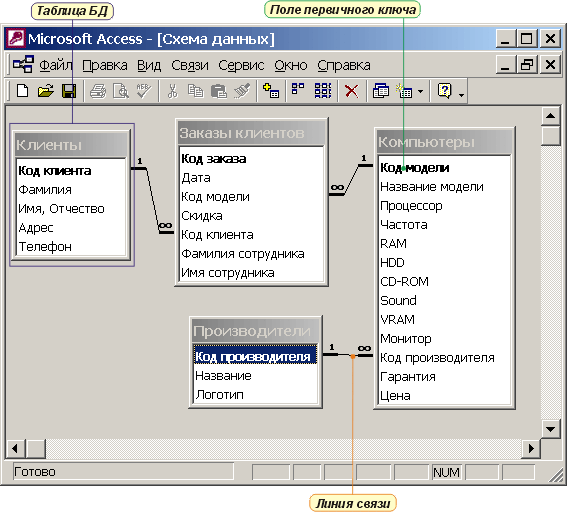Select the Компьютеры table title bar

(x=444, y=142)
